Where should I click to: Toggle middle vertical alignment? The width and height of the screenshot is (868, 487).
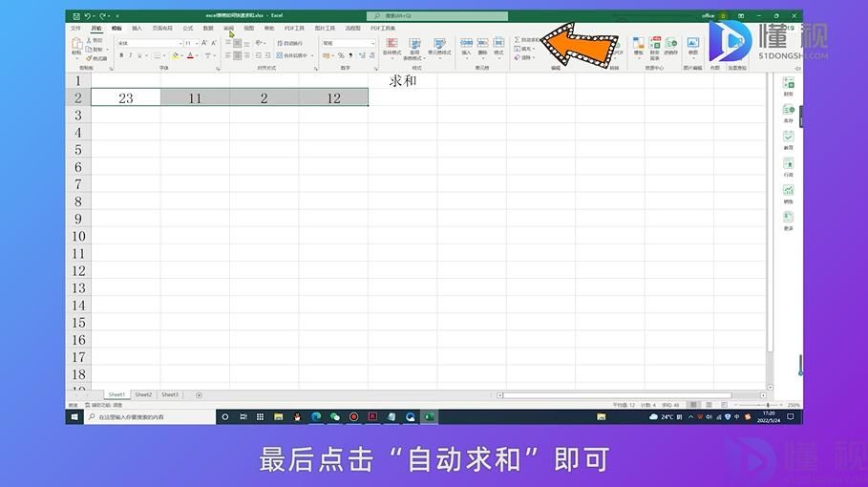(238, 43)
